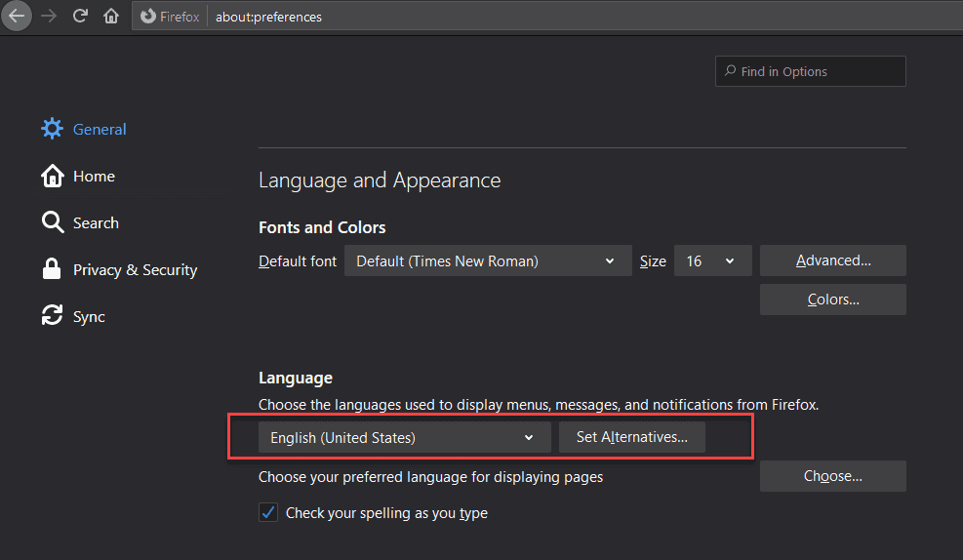The image size is (963, 560).
Task: Click the browser back arrow button
Action: coord(17,16)
